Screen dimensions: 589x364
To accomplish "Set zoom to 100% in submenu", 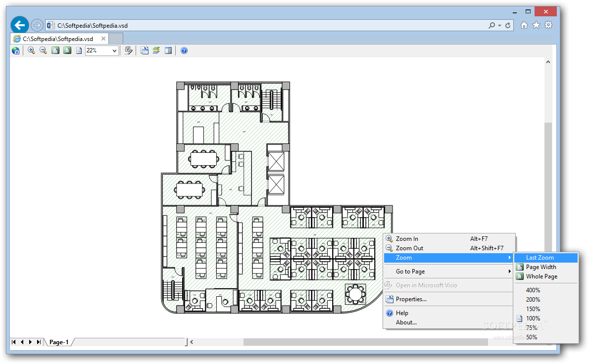I will tap(546, 318).
